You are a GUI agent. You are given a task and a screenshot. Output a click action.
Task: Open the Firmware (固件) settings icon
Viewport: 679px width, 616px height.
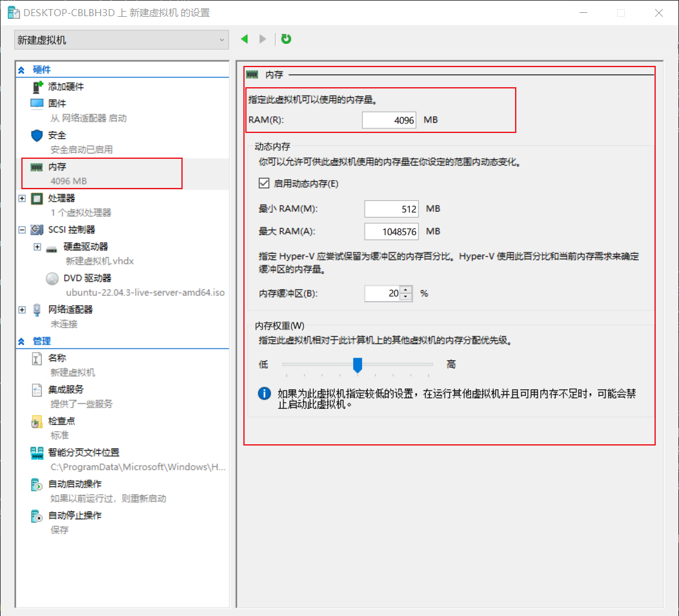pyautogui.click(x=37, y=103)
